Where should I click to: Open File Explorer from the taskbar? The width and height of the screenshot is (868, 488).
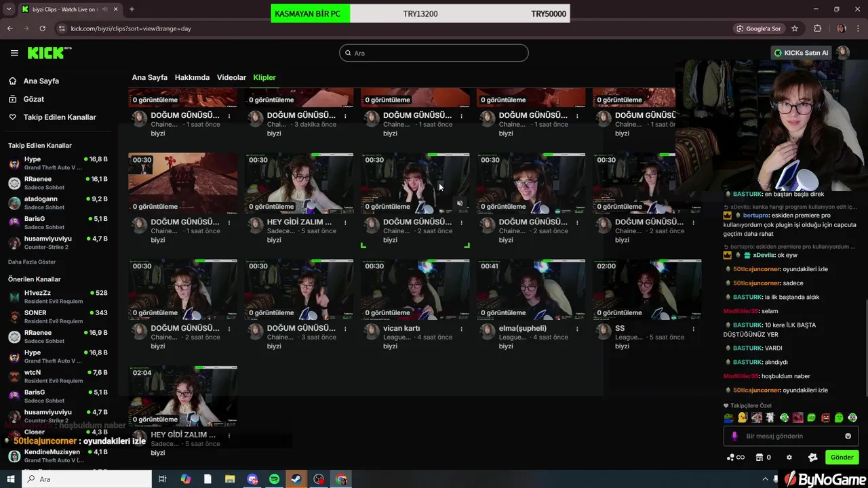pyautogui.click(x=230, y=479)
